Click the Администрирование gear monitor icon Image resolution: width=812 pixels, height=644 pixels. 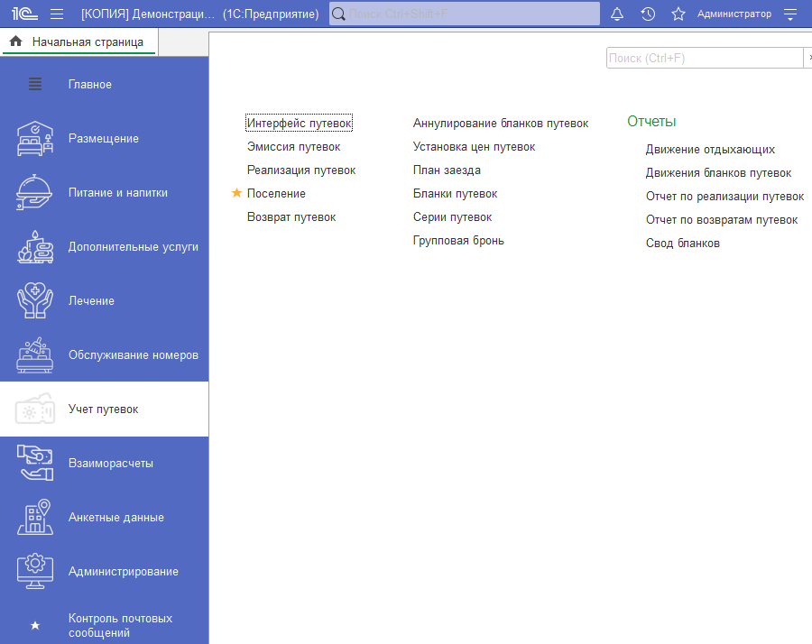(x=35, y=572)
